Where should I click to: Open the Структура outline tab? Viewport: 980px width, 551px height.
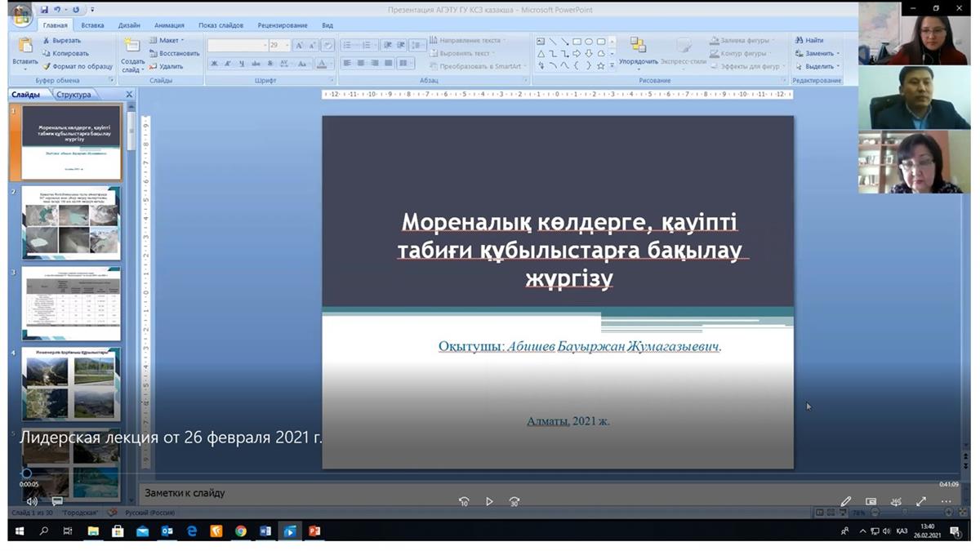point(73,95)
